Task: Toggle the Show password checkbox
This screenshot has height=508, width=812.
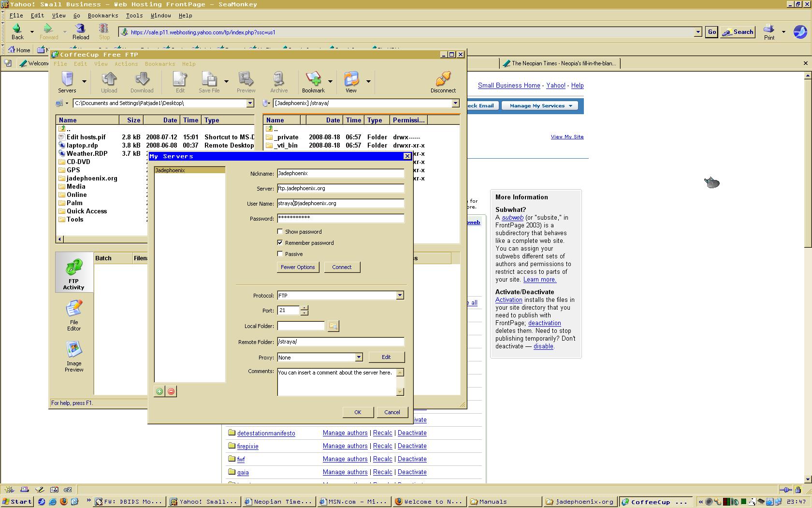Action: (x=280, y=232)
